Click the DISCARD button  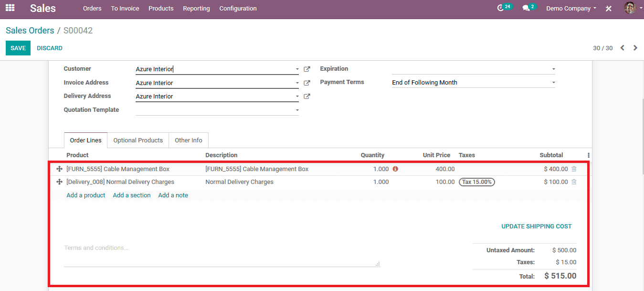pyautogui.click(x=50, y=48)
